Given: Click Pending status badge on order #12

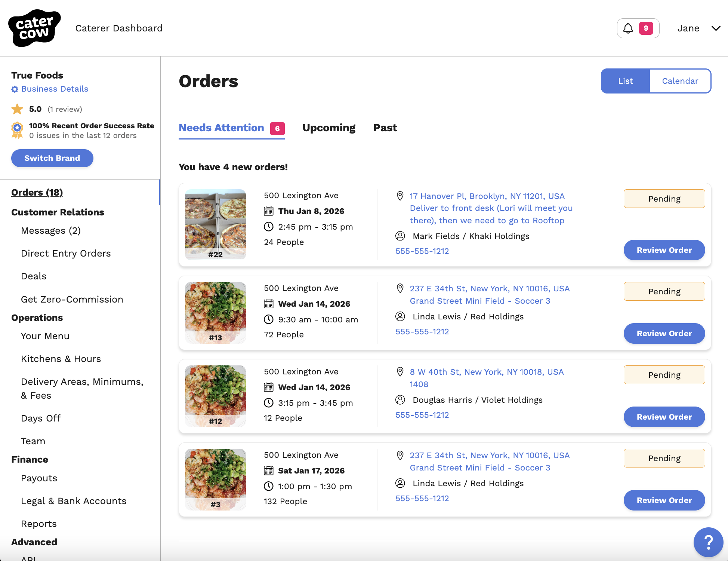Looking at the screenshot, I should pos(664,375).
